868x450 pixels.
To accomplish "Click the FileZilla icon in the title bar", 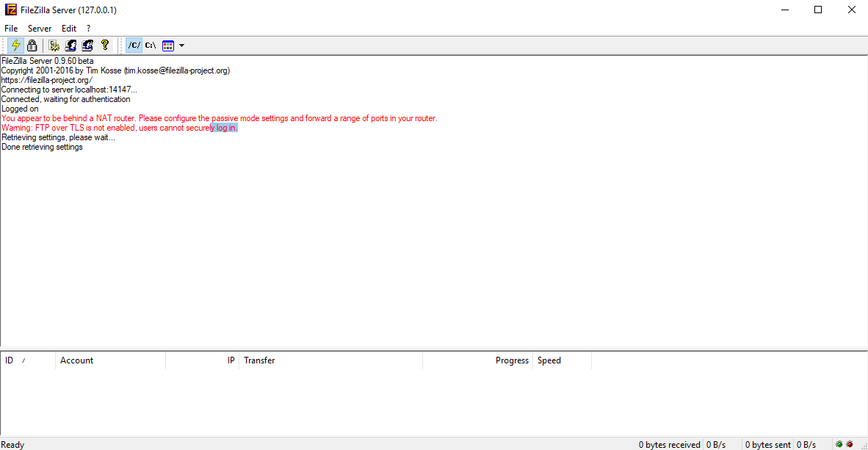I will pyautogui.click(x=10, y=10).
